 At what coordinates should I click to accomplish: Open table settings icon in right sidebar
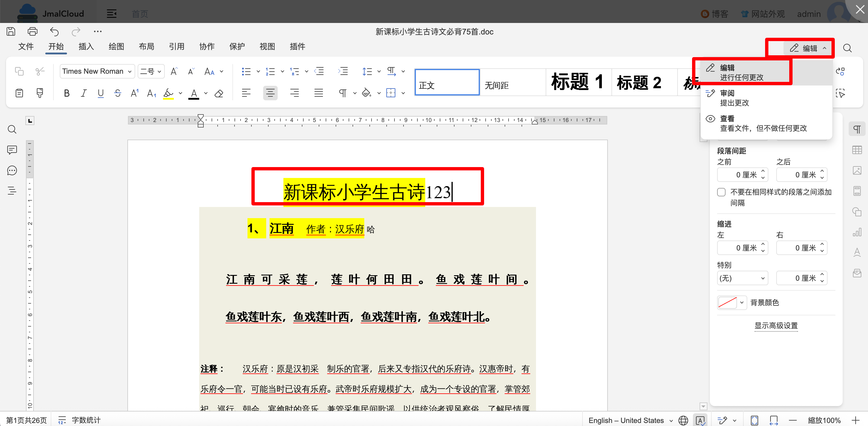(x=857, y=150)
